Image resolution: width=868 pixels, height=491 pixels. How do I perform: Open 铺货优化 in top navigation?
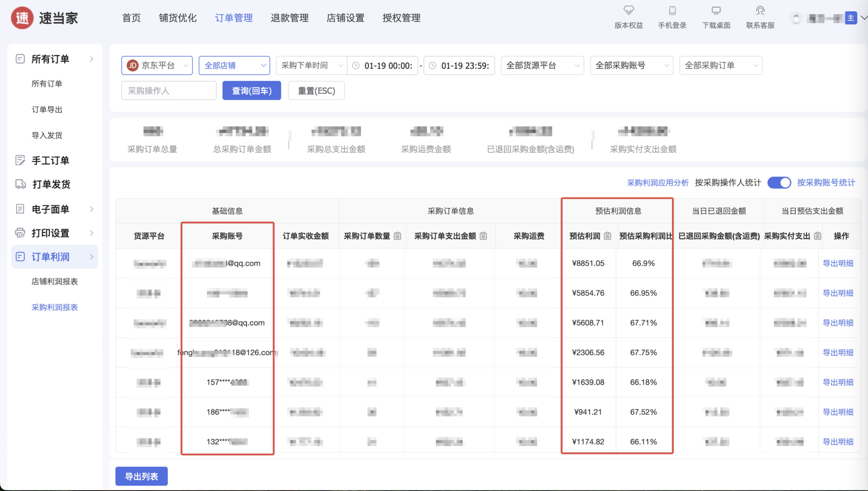click(x=178, y=18)
